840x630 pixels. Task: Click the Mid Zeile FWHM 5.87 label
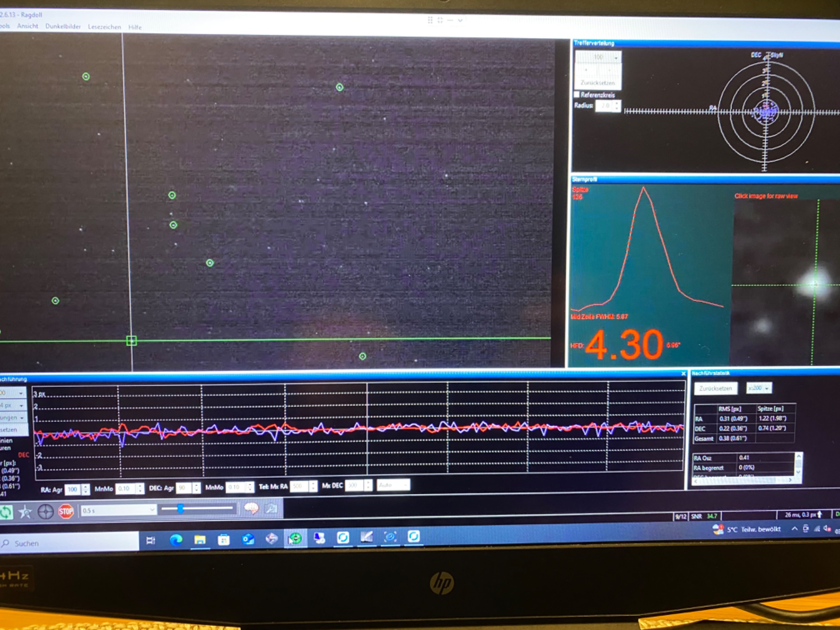coord(599,316)
